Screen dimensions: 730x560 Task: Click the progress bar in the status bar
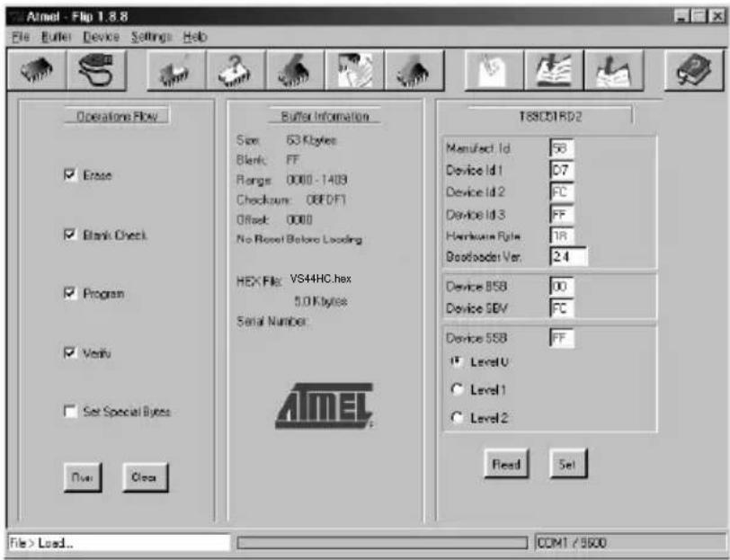click(x=382, y=543)
